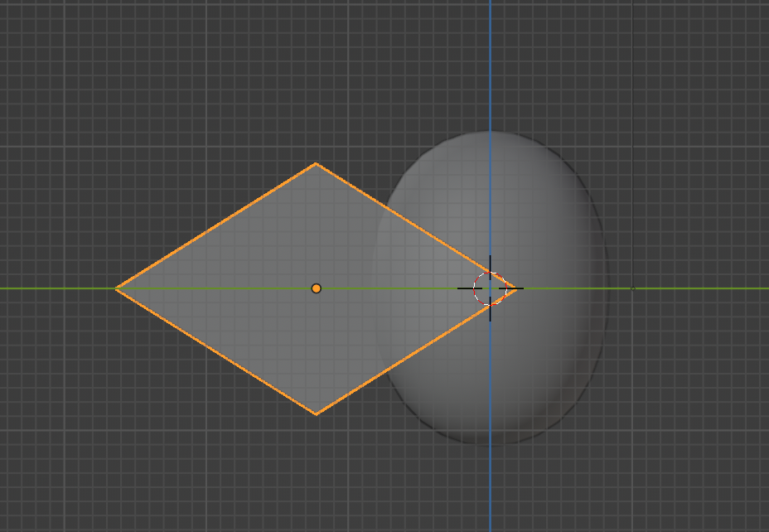The height and width of the screenshot is (532, 769).
Task: Click the blue axis line above the ellipsoid
Action: (490, 66)
